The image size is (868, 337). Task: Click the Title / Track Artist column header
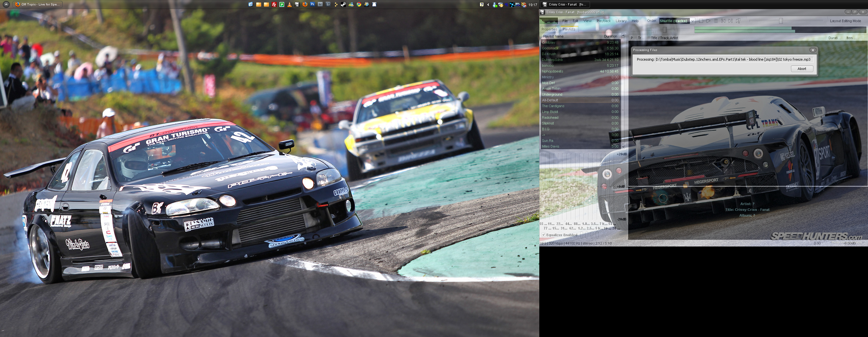(738, 38)
